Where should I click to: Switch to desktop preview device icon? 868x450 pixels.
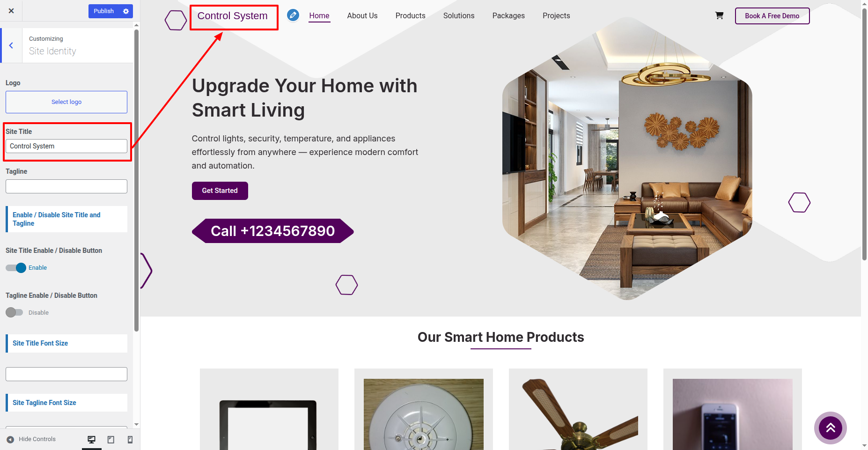(92, 439)
